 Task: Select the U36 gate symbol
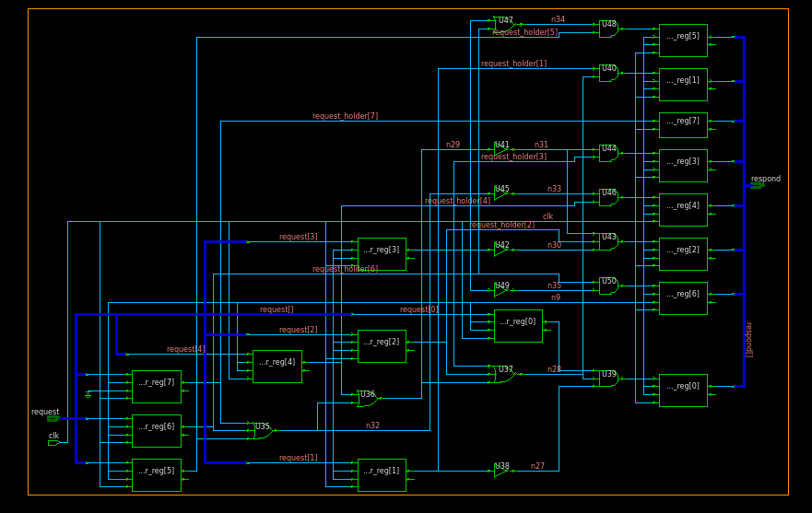point(367,399)
